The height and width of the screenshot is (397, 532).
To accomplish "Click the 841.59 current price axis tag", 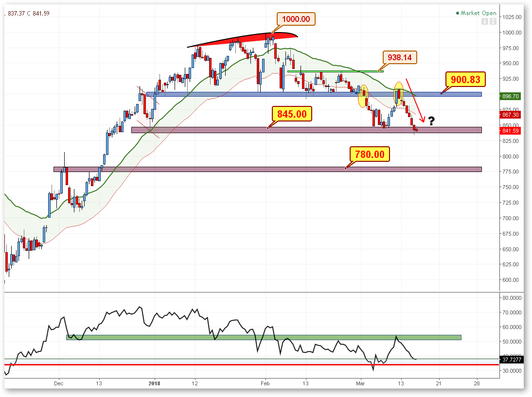I will (512, 130).
